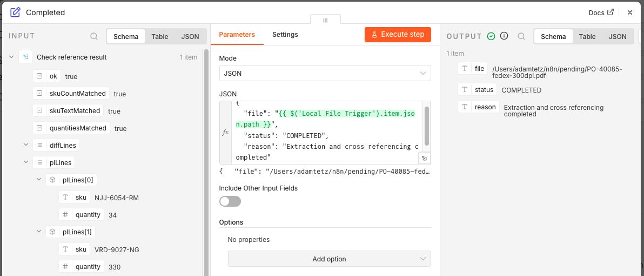Collapse the plLines array
The image size is (644, 276).
pyautogui.click(x=25, y=162)
